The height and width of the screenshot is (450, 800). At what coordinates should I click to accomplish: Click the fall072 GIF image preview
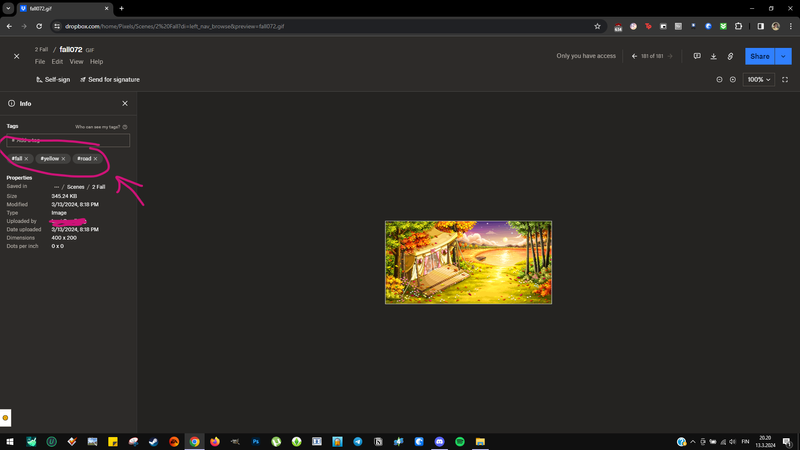tap(468, 262)
